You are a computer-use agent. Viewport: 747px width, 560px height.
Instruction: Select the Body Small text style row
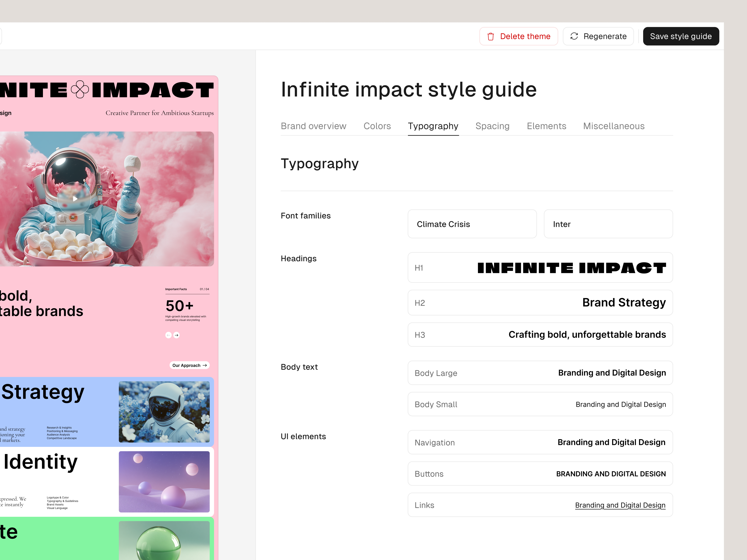tap(540, 404)
